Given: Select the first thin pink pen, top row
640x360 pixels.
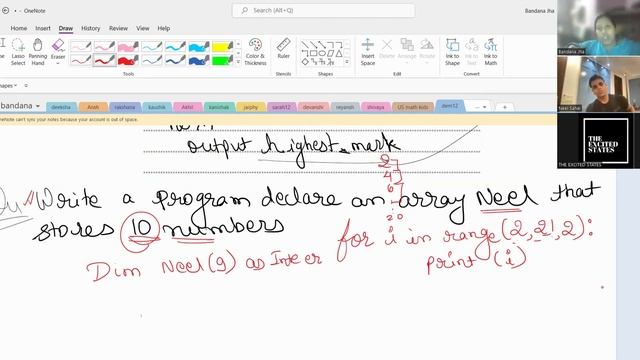Looking at the screenshot, I should 81,46.
